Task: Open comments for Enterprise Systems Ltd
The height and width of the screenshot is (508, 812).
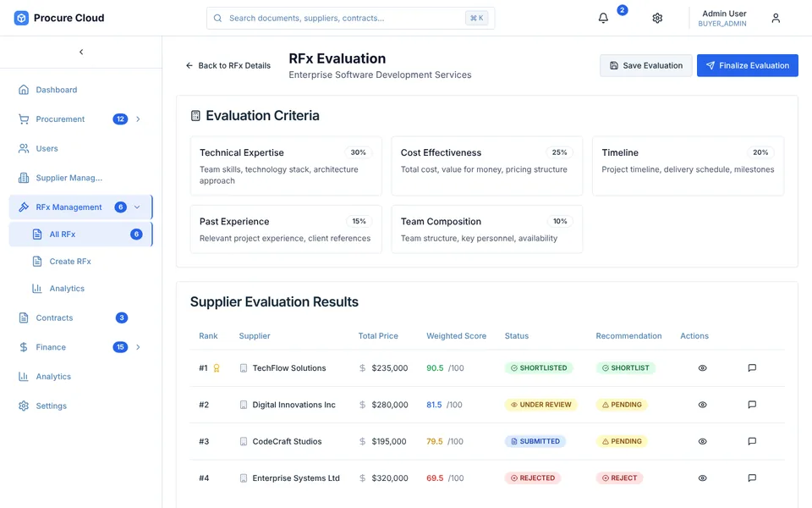Action: [752, 478]
